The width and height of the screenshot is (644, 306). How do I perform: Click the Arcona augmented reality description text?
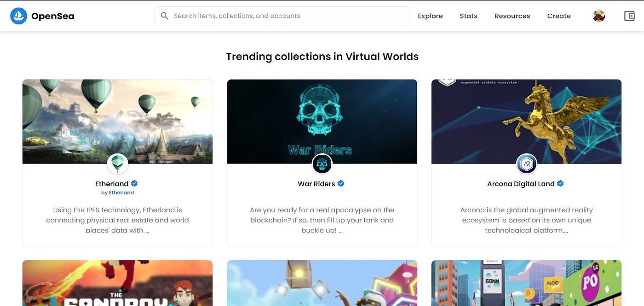(x=526, y=220)
